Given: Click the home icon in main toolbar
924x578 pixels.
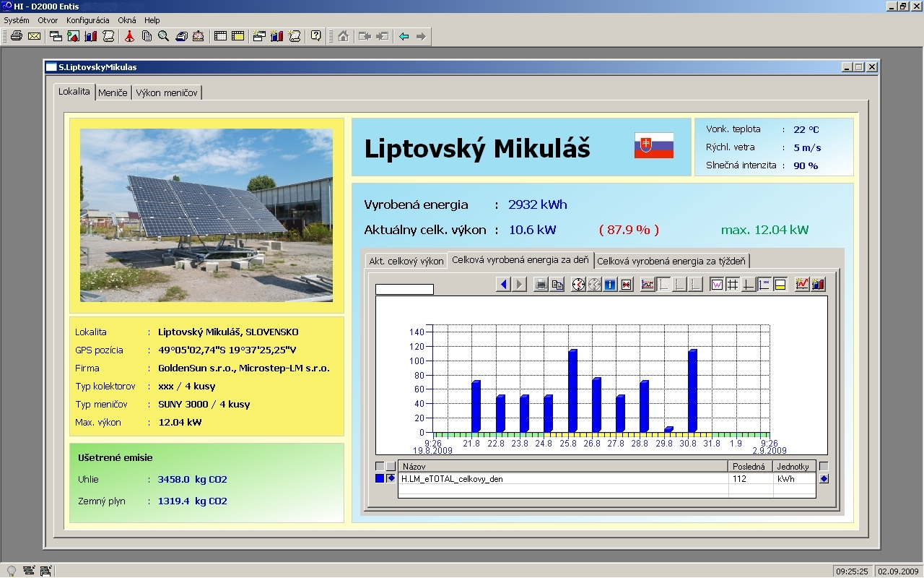Looking at the screenshot, I should point(343,36).
